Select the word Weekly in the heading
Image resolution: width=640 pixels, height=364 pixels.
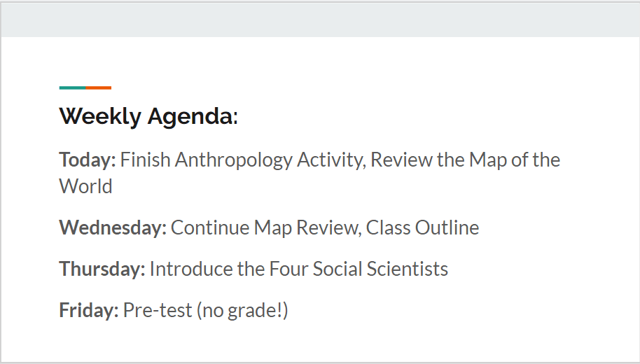click(100, 116)
